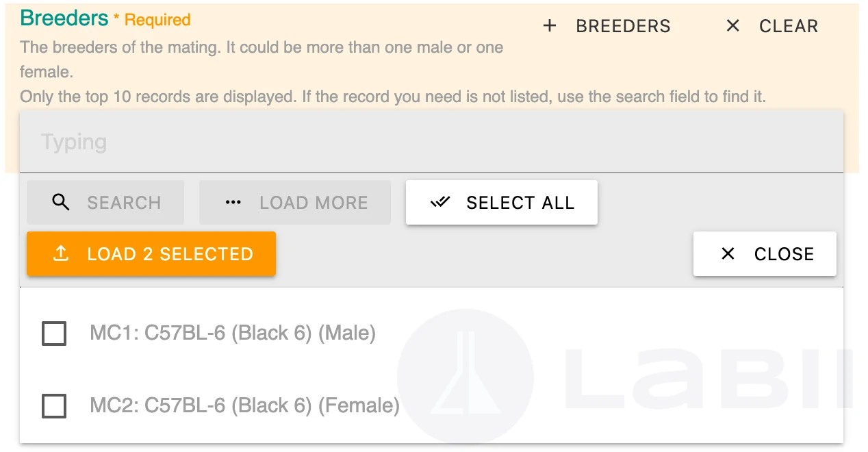Choose the MC2: C57BL-6 (Black 6) (Female) record text

[244, 406]
